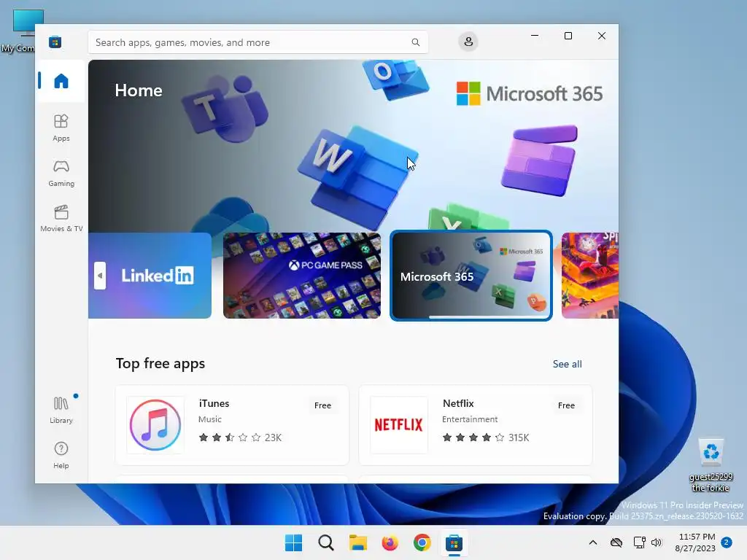Select the colorful game card at the carousel's right edge
This screenshot has height=560, width=747.
coord(589,275)
